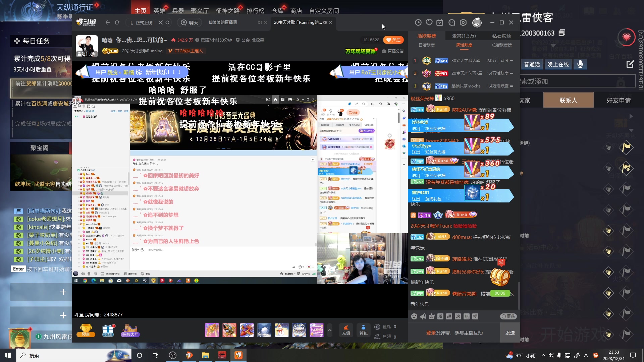Open emoji picker in chat toolbar
644x362 pixels.
pyautogui.click(x=414, y=316)
